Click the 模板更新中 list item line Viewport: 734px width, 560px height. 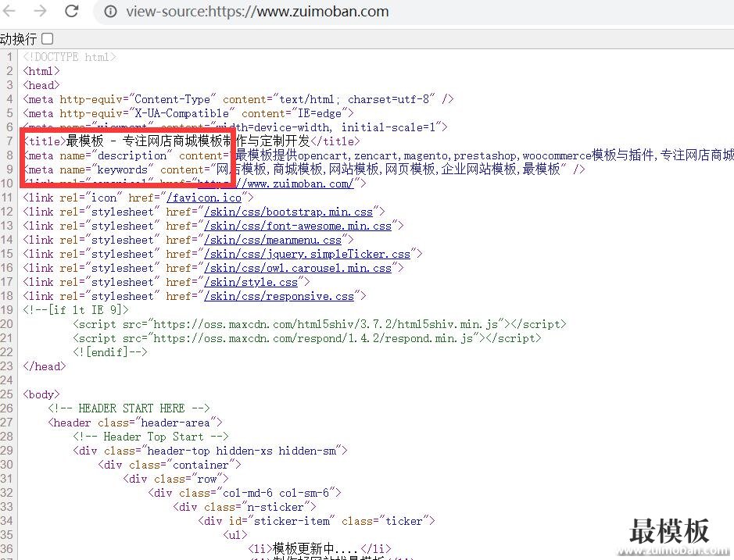pyautogui.click(x=319, y=548)
